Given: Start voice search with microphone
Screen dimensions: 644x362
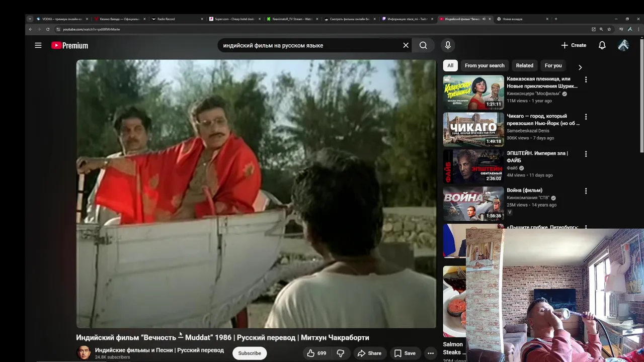Looking at the screenshot, I should coord(448,45).
